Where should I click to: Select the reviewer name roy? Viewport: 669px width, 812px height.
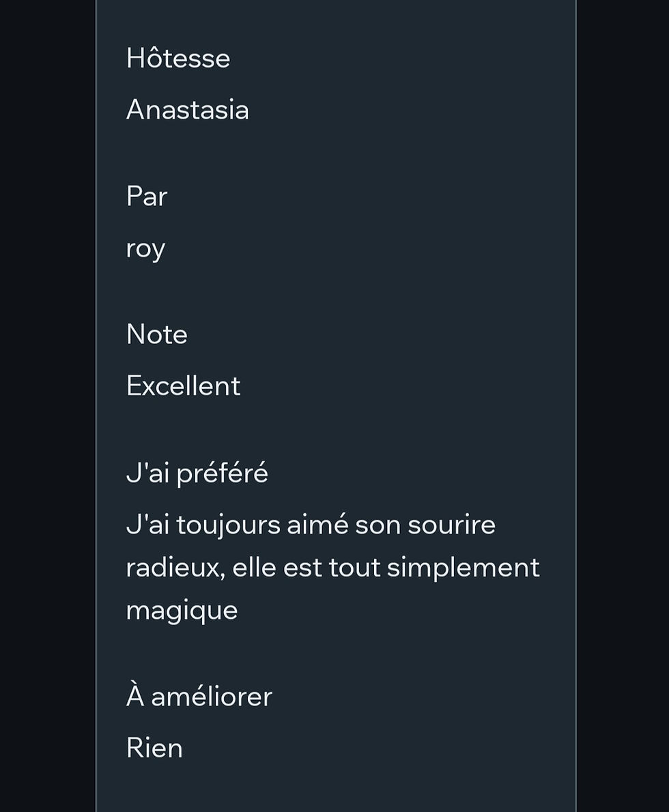click(145, 250)
